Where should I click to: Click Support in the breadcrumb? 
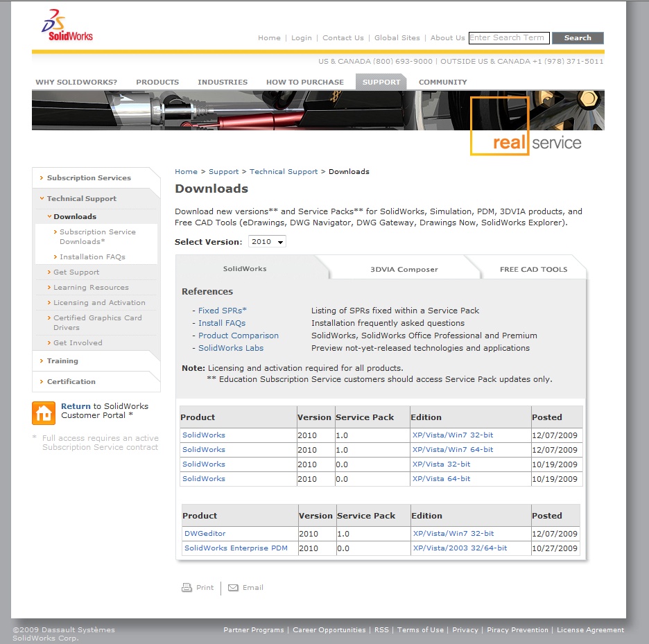tap(223, 171)
